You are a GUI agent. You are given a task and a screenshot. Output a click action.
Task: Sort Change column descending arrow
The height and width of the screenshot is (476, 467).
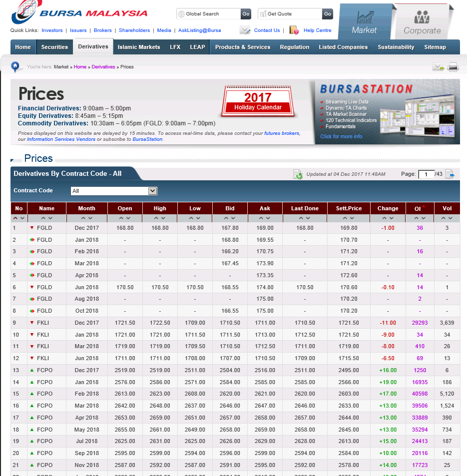[x=392, y=218]
